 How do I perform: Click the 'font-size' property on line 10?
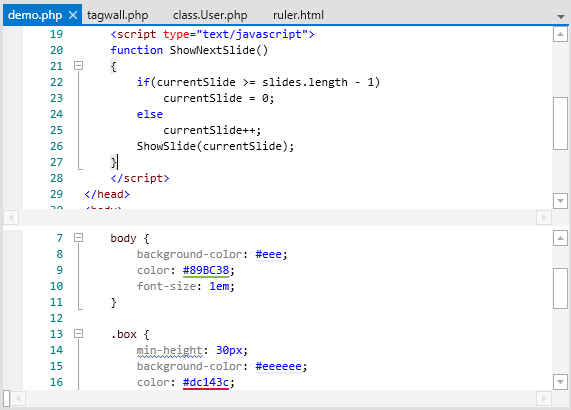pyautogui.click(x=166, y=286)
